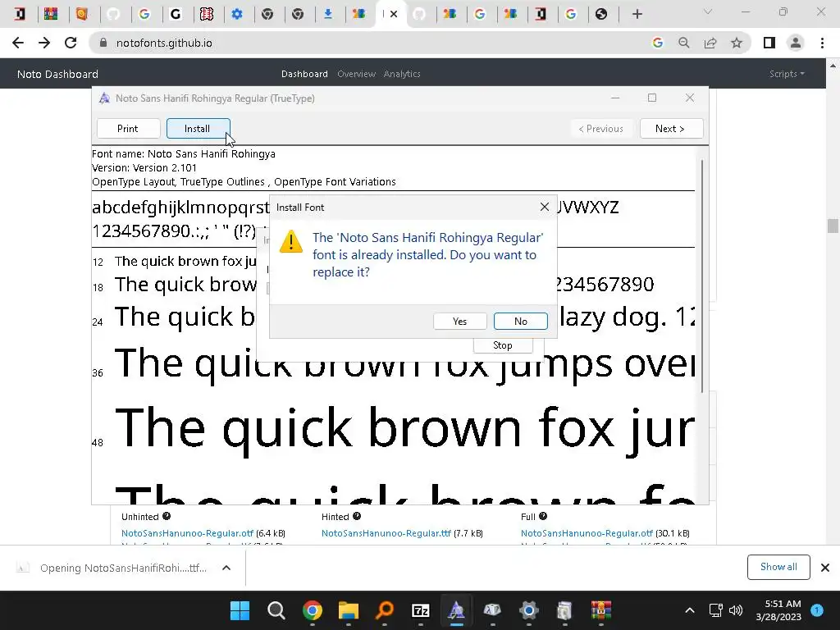840x630 pixels.
Task: Show hidden system tray icons
Action: [690, 610]
